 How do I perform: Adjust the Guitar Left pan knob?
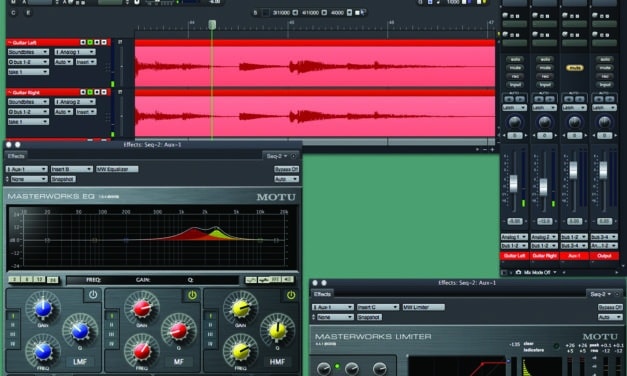(515, 122)
